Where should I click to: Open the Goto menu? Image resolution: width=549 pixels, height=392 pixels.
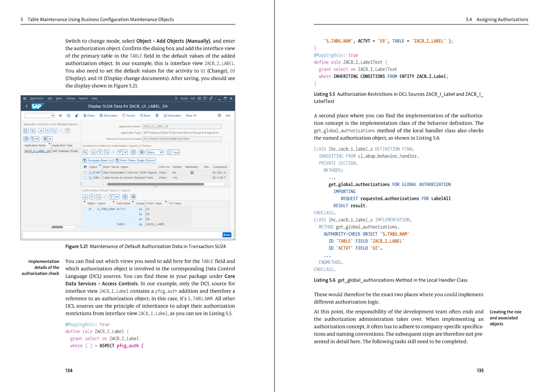pyautogui.click(x=59, y=99)
